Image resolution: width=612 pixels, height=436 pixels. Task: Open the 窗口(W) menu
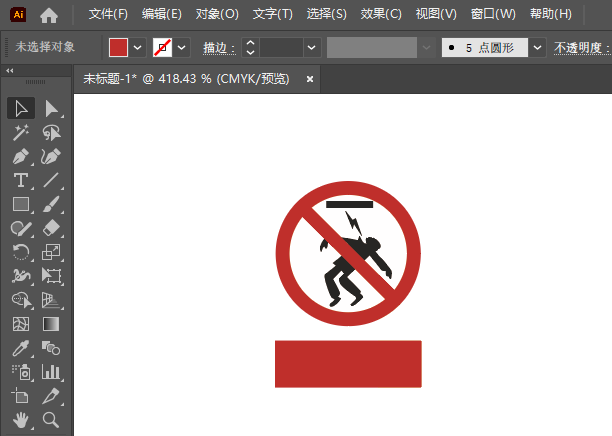tap(493, 14)
